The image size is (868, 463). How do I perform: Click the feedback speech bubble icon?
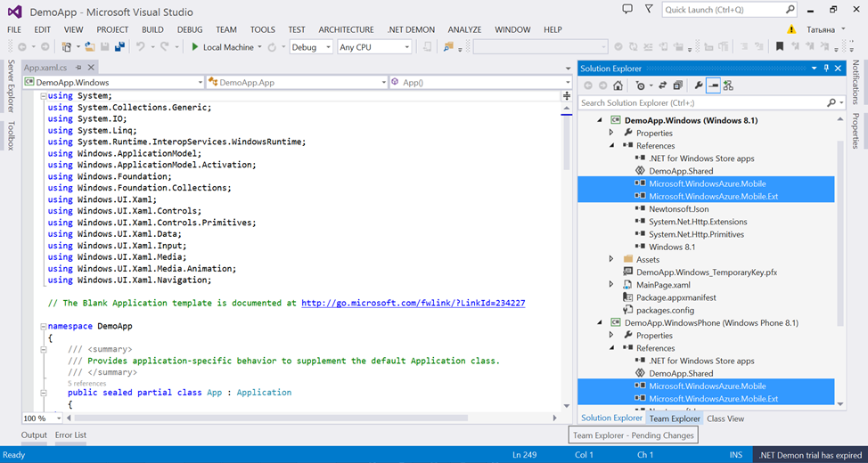(627, 10)
